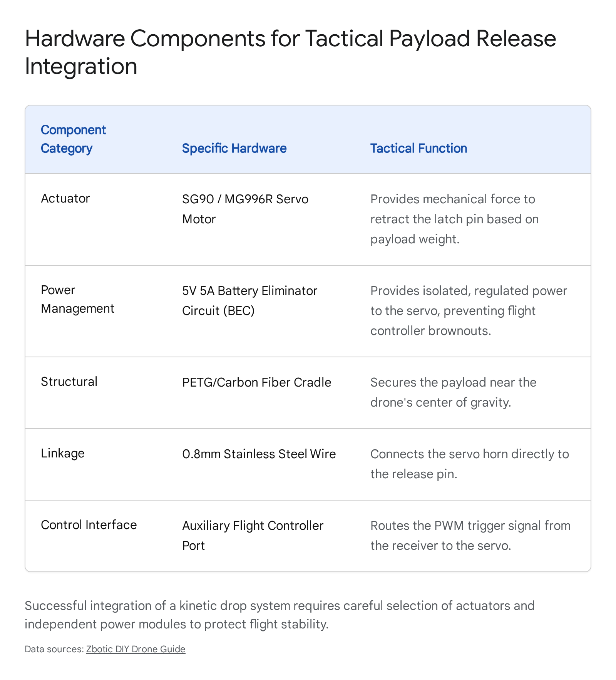Image resolution: width=616 pixels, height=680 pixels.
Task: Click the PWM trigger signal description
Action: click(x=470, y=536)
